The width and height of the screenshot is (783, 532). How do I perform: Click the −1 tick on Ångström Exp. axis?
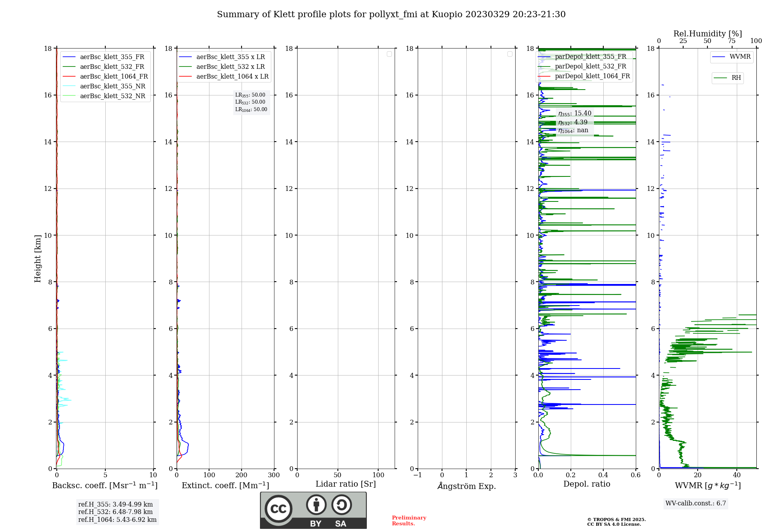pos(417,475)
